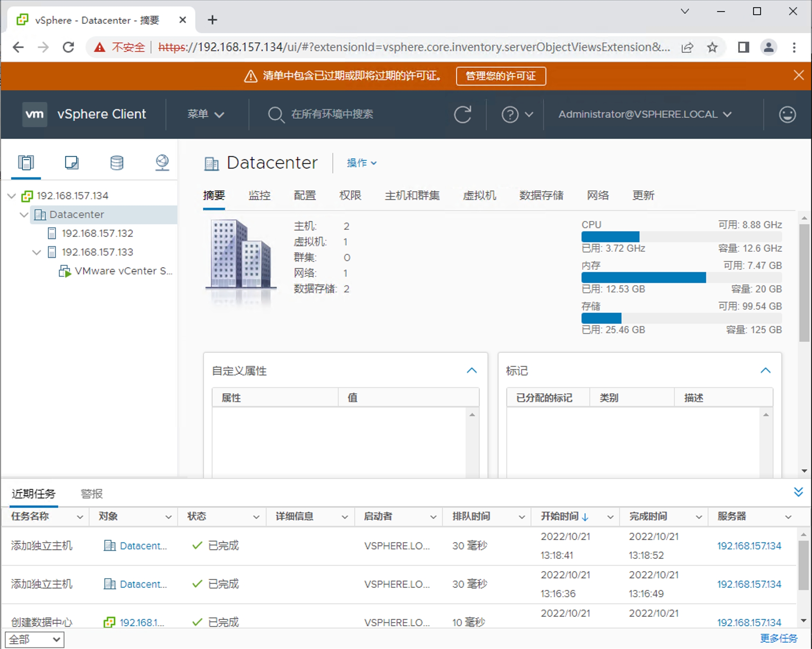Collapse host 192.168.157.133 tree node
This screenshot has height=649, width=812.
click(36, 252)
